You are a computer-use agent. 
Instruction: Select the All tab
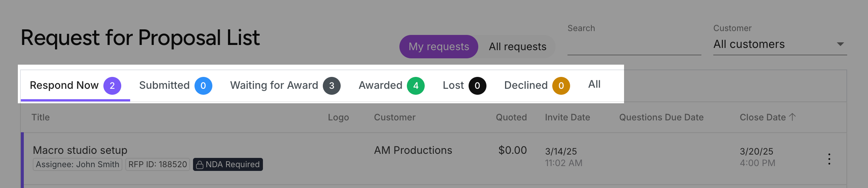pos(594,84)
